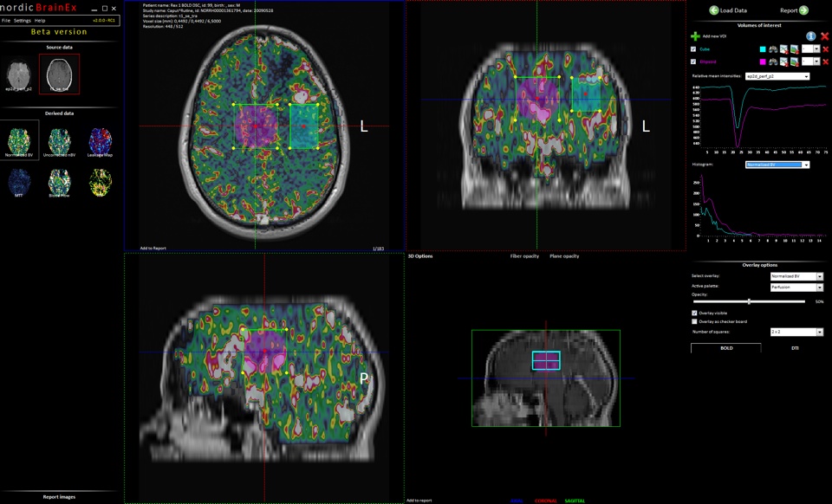Screen dimensions: 832x504
Task: Click the second image icon after binoculars, Ellipsoid row
Action: [x=795, y=62]
